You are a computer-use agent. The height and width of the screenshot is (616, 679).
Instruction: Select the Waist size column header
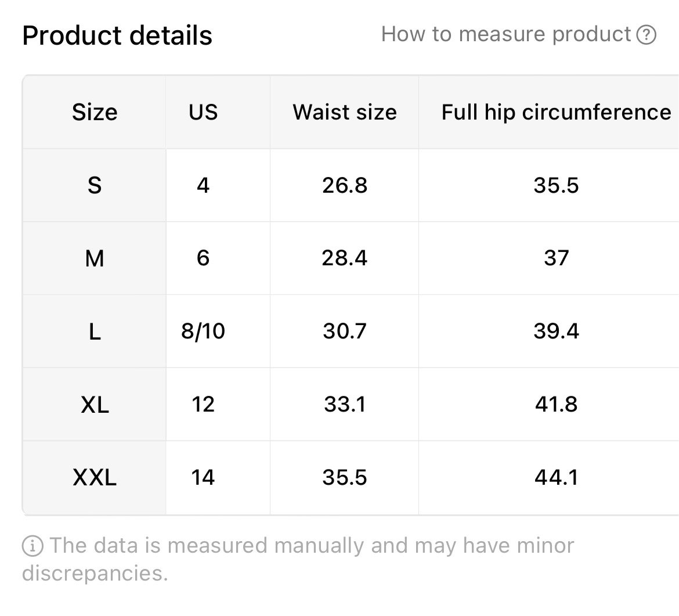pos(345,112)
